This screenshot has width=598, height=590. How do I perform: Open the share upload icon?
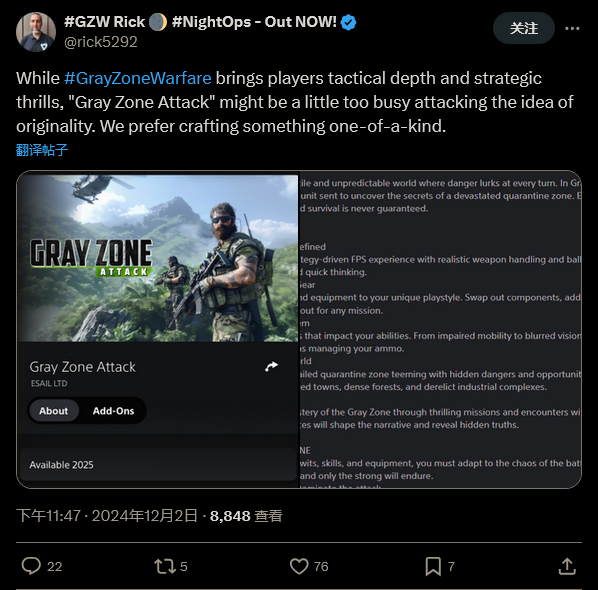[567, 566]
